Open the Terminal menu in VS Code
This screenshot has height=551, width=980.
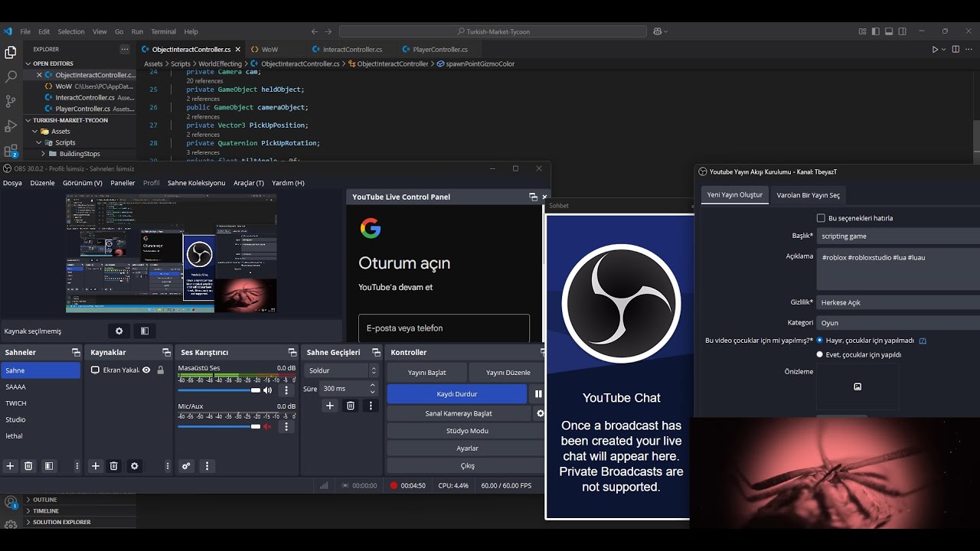click(x=163, y=31)
